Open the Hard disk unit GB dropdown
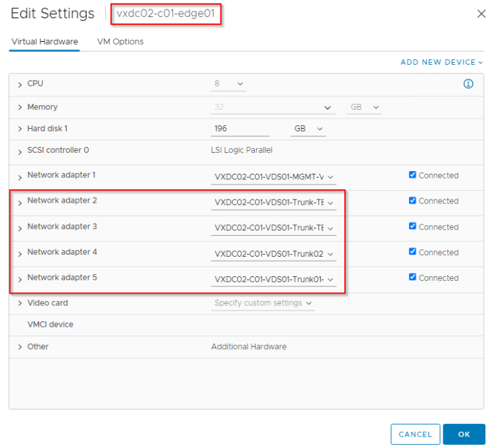 308,129
